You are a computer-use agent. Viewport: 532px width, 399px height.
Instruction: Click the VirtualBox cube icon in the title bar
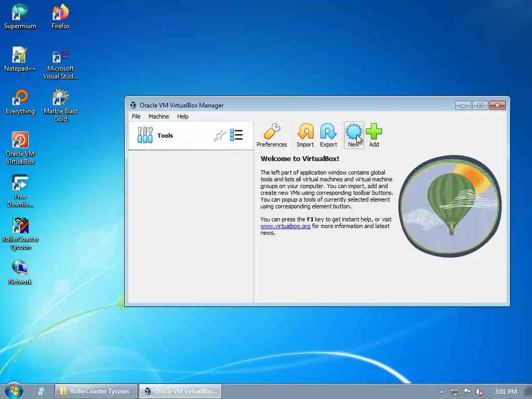[x=133, y=105]
